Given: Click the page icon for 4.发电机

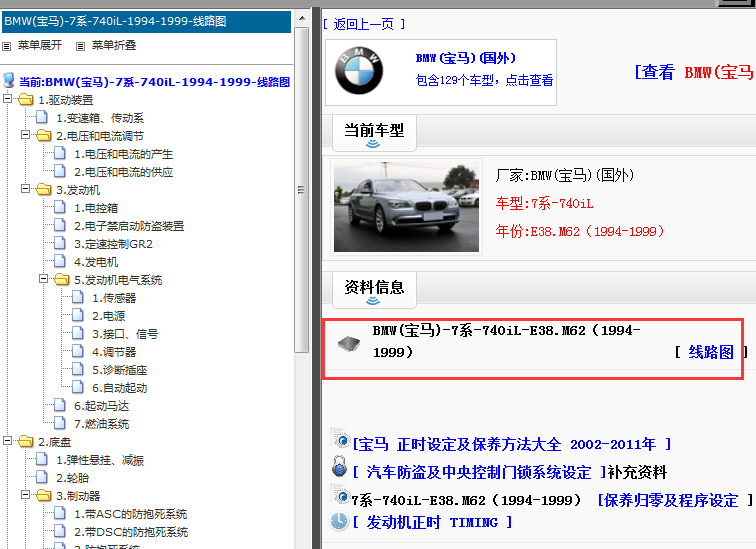Looking at the screenshot, I should [x=60, y=261].
